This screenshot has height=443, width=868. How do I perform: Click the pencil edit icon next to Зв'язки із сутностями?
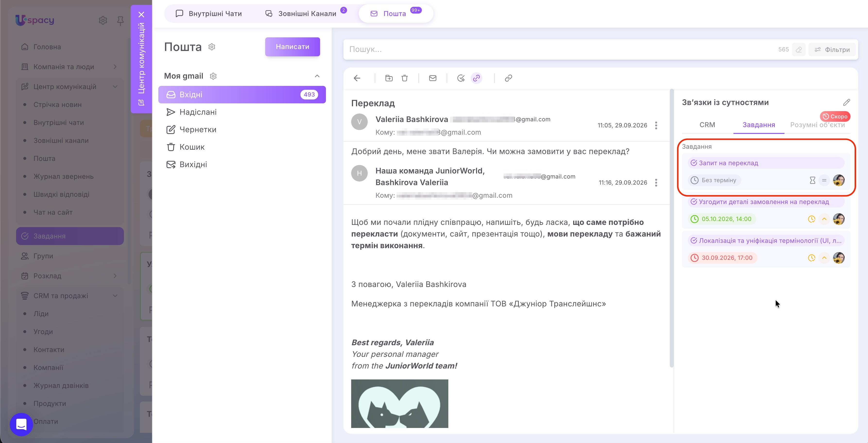coord(846,102)
